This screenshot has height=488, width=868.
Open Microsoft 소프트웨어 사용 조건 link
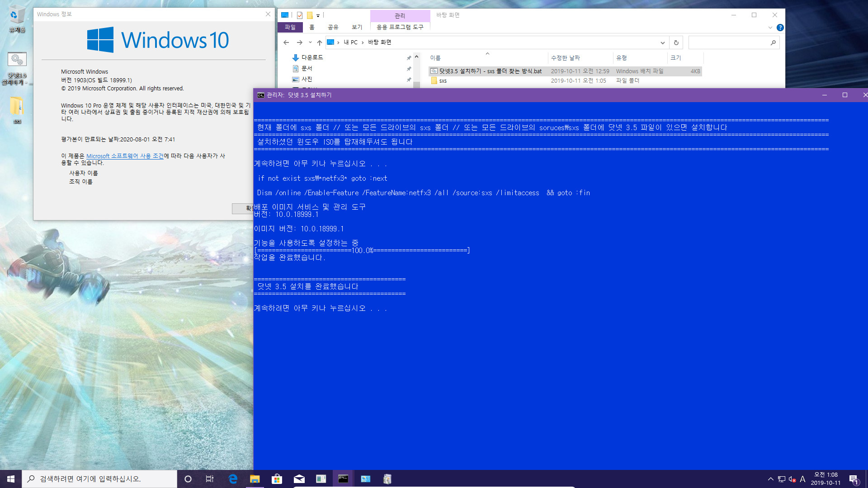(125, 156)
